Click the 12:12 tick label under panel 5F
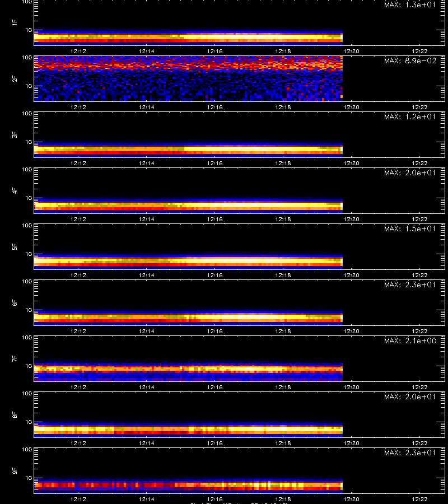The height and width of the screenshot is (504, 448). pos(78,275)
